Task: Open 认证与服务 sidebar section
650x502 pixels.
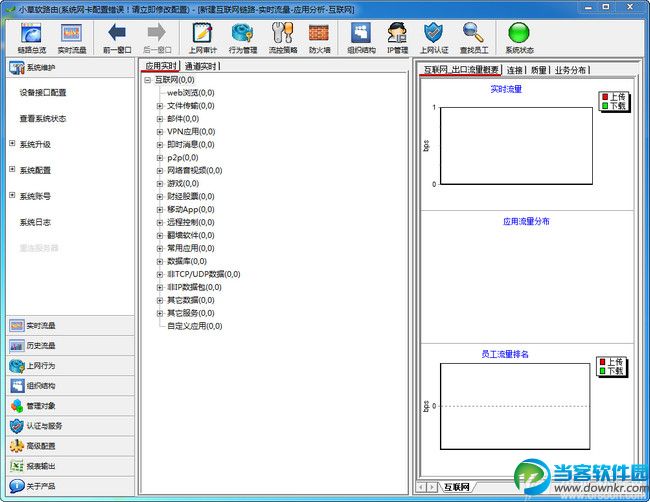Action: [70, 426]
